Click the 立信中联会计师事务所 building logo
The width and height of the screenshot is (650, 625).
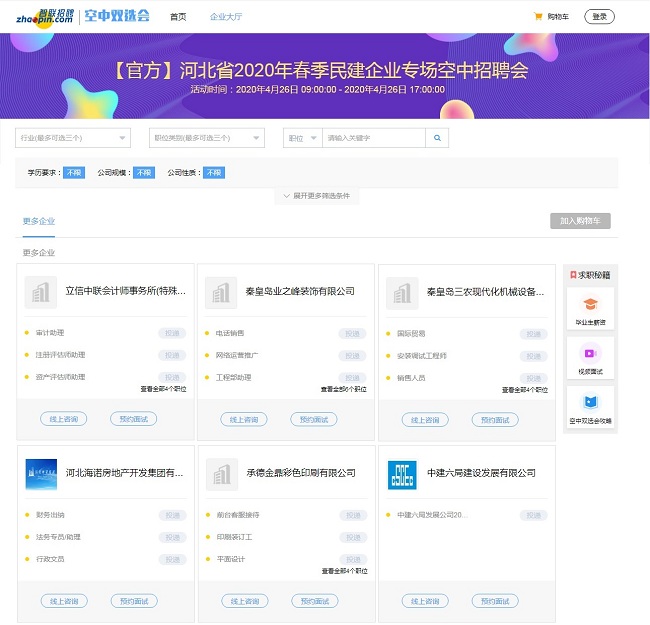coord(41,293)
